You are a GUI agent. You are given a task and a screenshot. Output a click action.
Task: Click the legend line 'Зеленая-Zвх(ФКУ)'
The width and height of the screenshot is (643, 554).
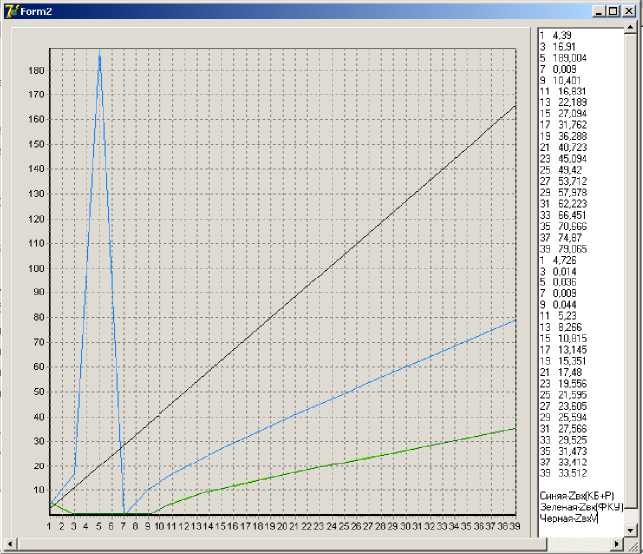pos(580,507)
